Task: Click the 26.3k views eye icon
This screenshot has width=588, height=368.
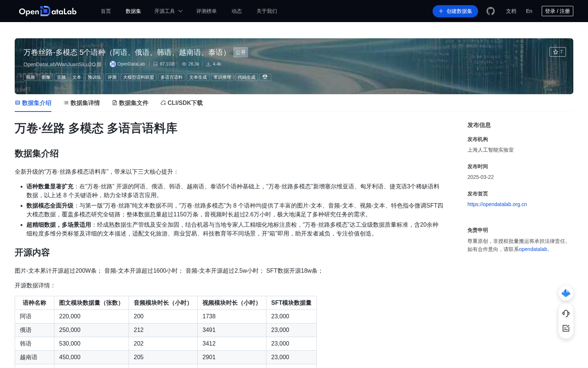Action: click(184, 64)
